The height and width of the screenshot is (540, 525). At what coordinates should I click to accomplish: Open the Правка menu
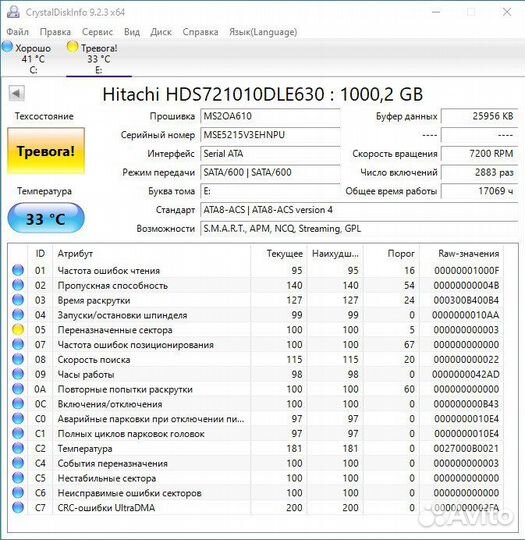coord(55,32)
